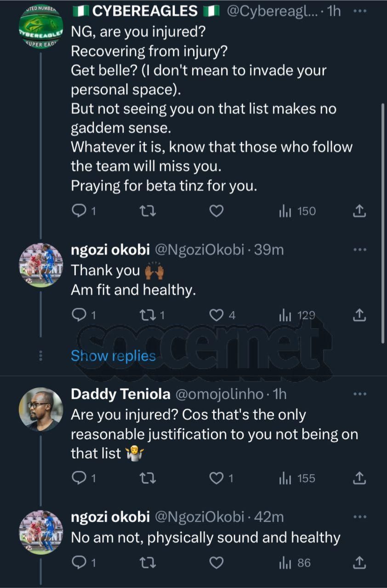Like Daddy Teniola's tweet
Image resolution: width=387 pixels, height=588 pixels.
tap(216, 478)
